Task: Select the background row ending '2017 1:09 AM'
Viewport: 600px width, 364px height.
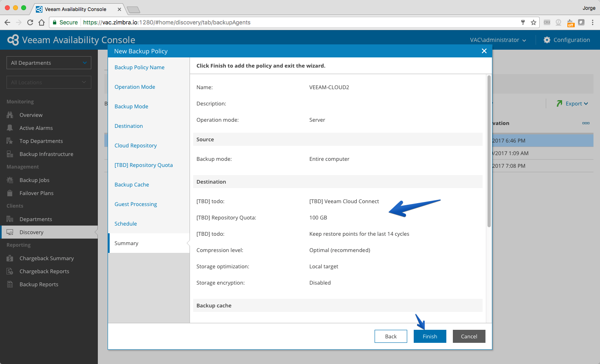Action: [x=543, y=153]
